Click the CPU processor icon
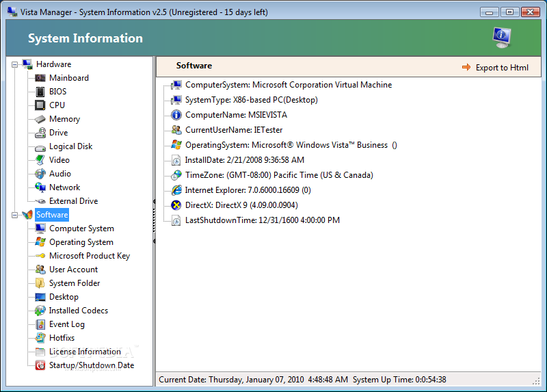 40,105
